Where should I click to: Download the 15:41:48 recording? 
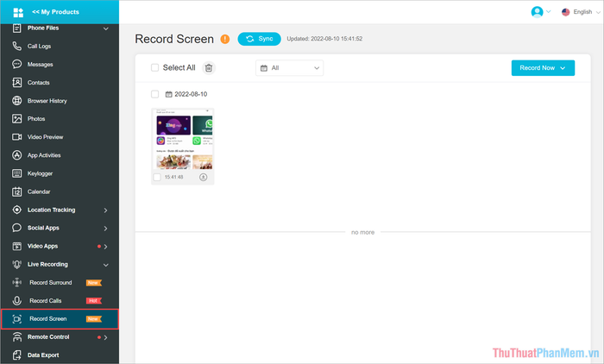[x=204, y=176]
